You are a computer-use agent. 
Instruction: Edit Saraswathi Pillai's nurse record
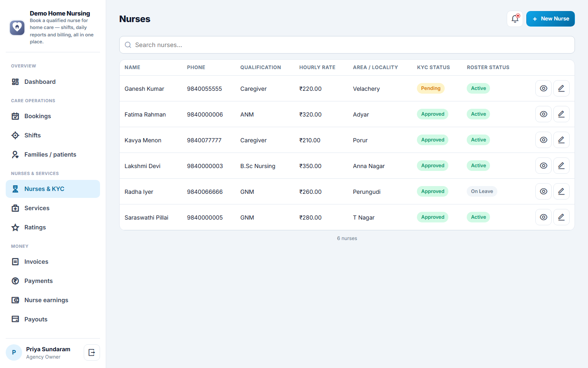pyautogui.click(x=561, y=217)
